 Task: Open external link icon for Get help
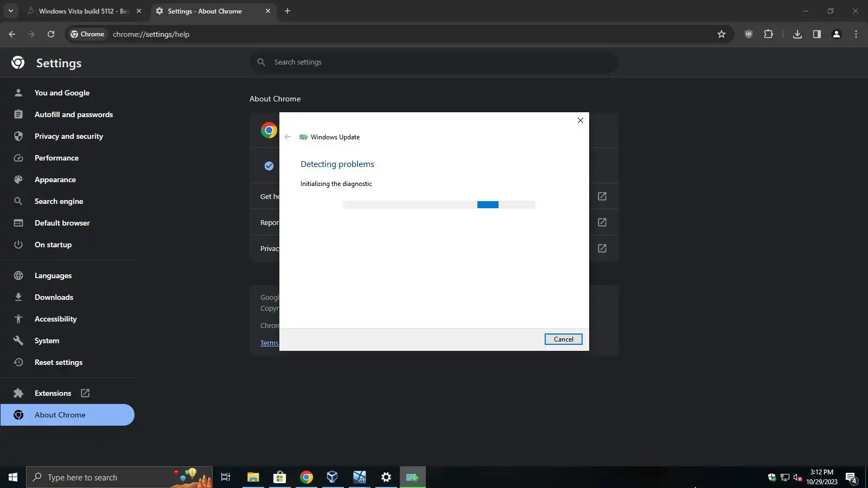pyautogui.click(x=602, y=196)
